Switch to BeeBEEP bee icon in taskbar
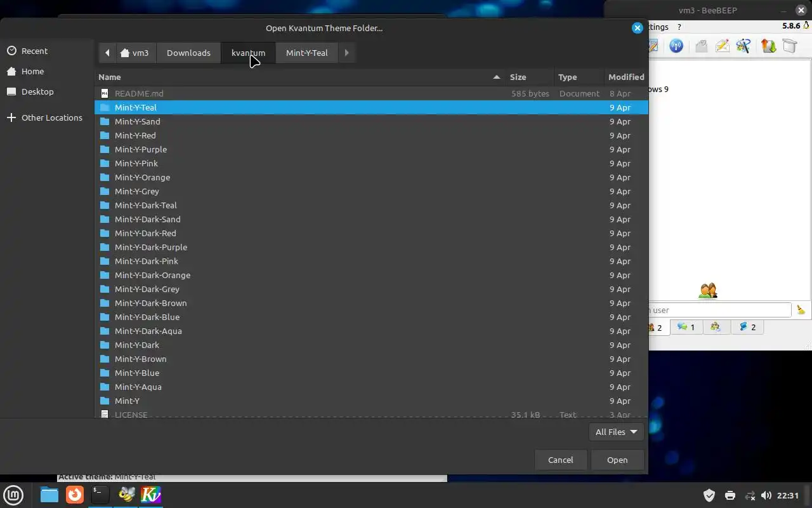 126,494
